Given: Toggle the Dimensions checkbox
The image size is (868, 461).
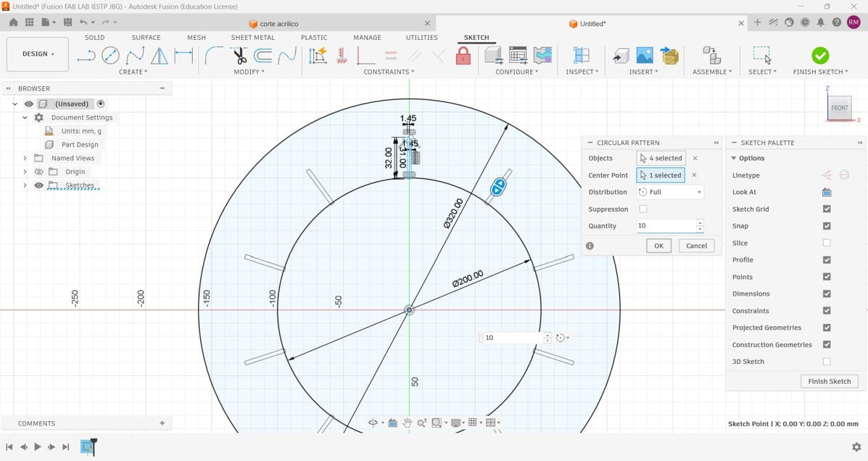Looking at the screenshot, I should 827,294.
